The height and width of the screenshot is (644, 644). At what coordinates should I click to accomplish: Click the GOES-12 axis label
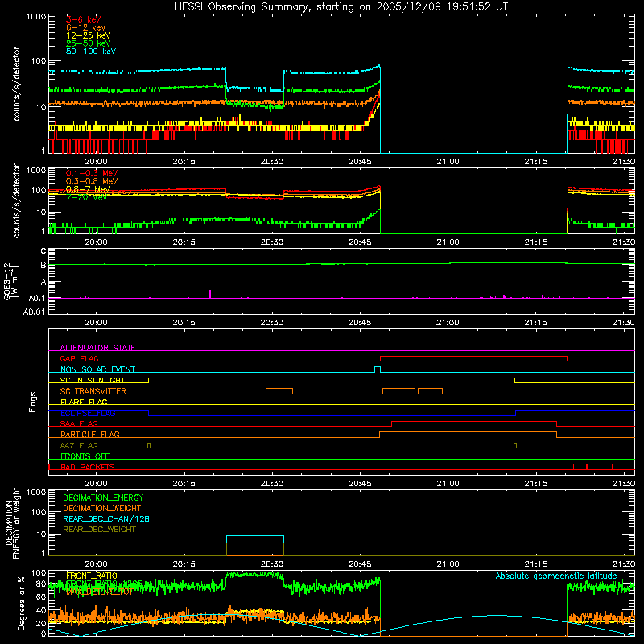[x=10, y=281]
